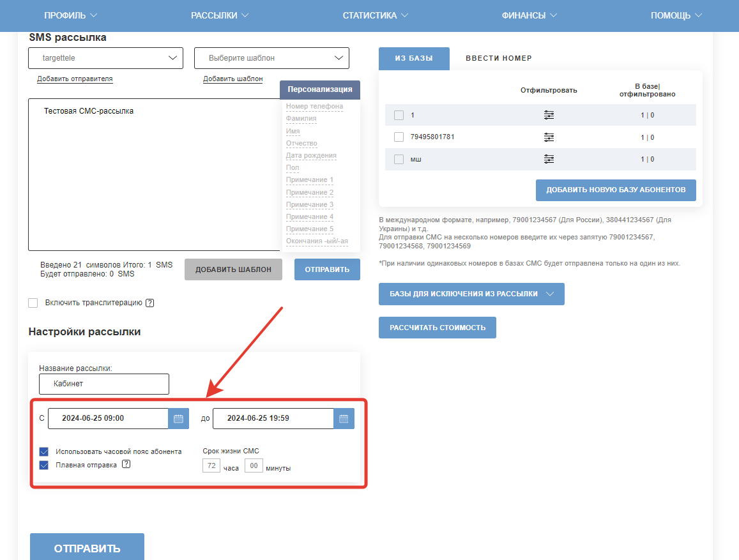739x560 pixels.
Task: Open calendar for the start date field
Action: pos(179,419)
